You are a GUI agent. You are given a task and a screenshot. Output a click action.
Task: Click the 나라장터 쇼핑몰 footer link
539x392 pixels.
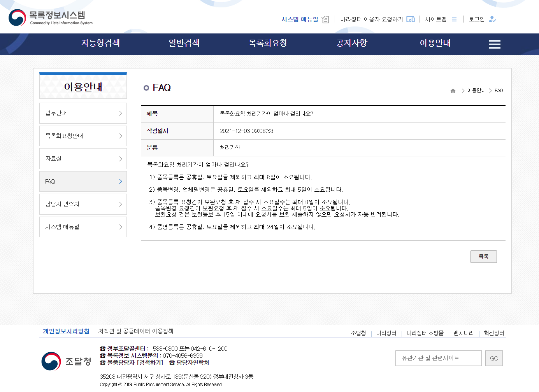pyautogui.click(x=425, y=333)
